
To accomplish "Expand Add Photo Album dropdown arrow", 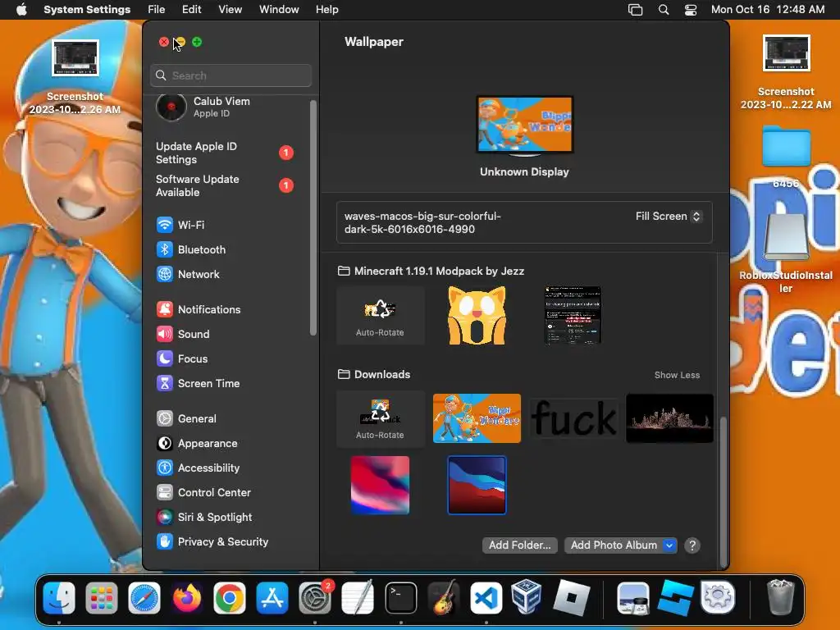I will click(669, 546).
